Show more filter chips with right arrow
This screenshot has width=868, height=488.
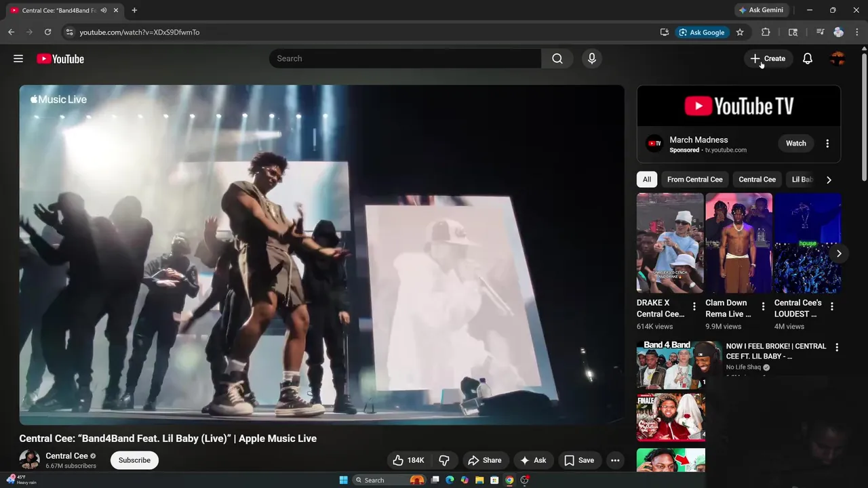829,180
